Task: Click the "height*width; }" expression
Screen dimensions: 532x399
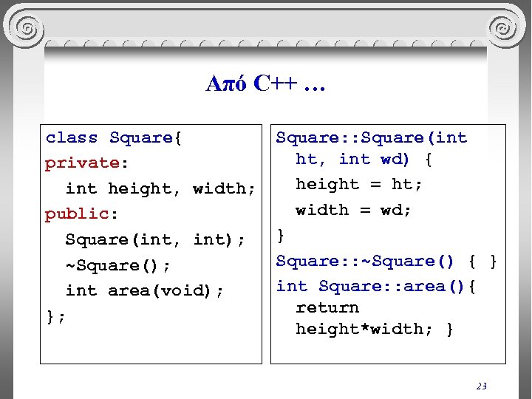Action: click(x=375, y=329)
